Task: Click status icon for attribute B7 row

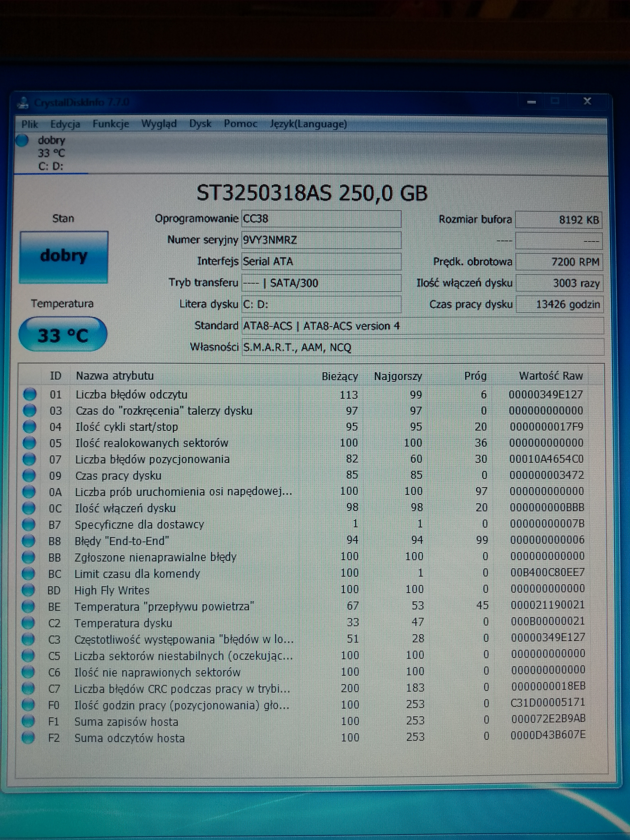Action: 28,524
